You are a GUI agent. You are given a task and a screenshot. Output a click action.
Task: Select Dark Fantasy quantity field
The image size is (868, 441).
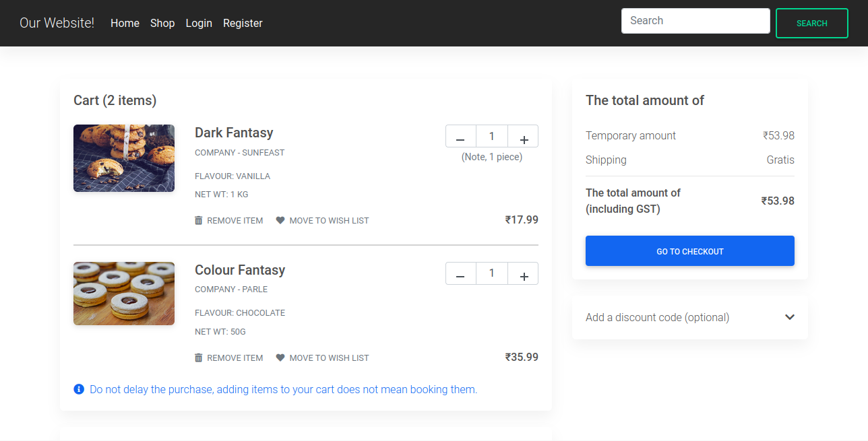point(491,136)
